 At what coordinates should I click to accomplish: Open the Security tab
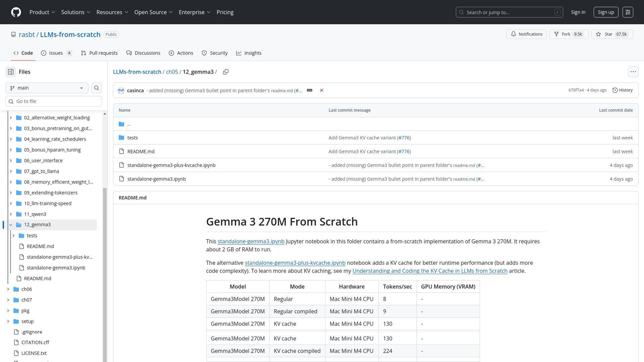[215, 53]
